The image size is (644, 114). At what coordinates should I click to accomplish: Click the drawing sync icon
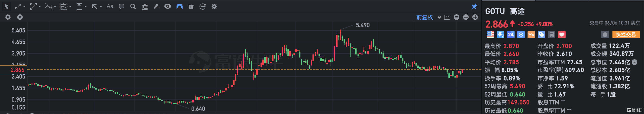coord(203,6)
